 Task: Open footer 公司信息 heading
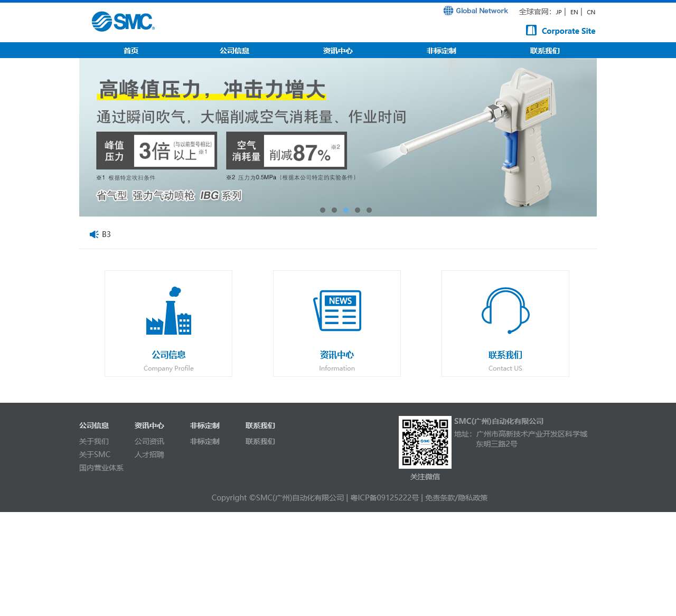pyautogui.click(x=94, y=425)
